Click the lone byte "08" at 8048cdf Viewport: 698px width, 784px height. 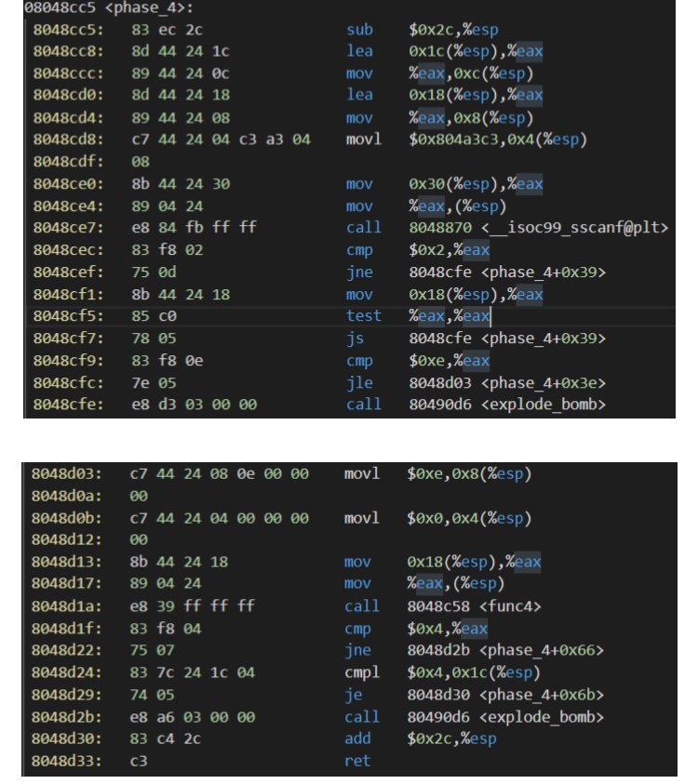pos(141,162)
